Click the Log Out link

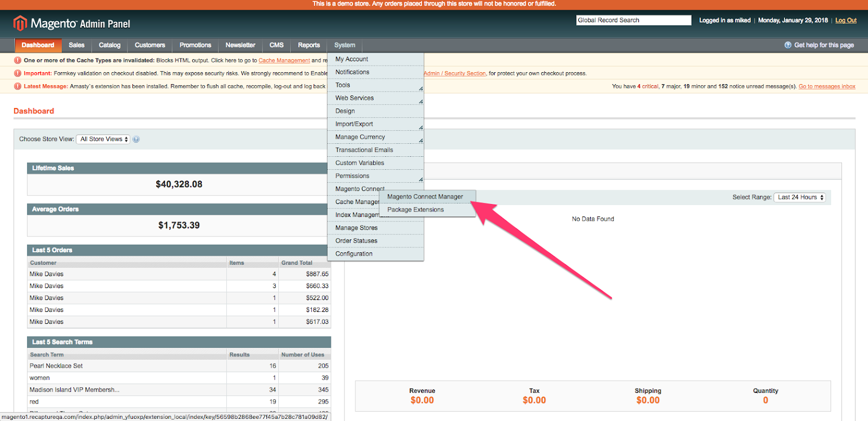pos(846,21)
